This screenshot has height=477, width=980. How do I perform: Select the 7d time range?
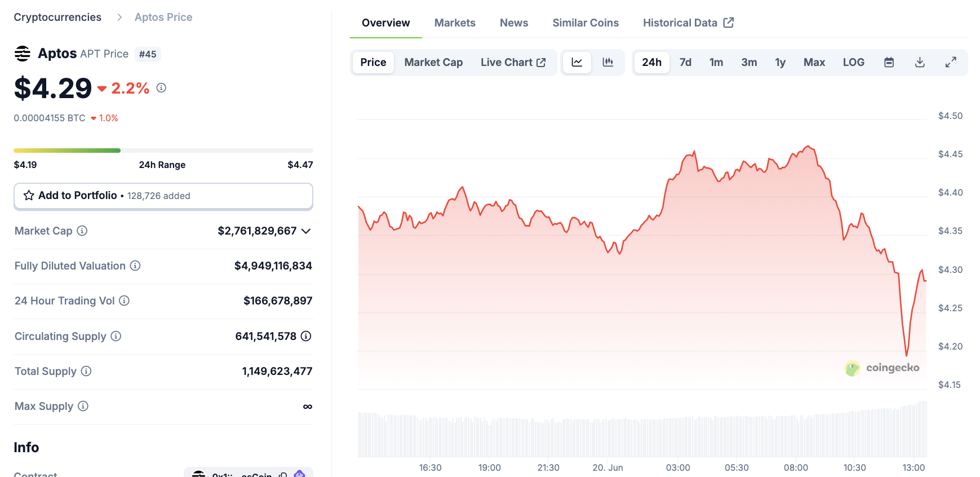[x=685, y=62]
